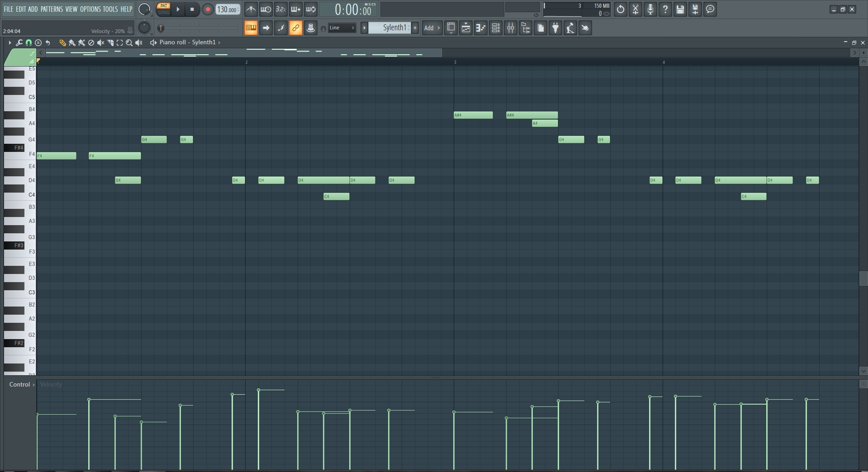Toggle the countdown before recording button
868x472 pixels.
click(x=280, y=9)
